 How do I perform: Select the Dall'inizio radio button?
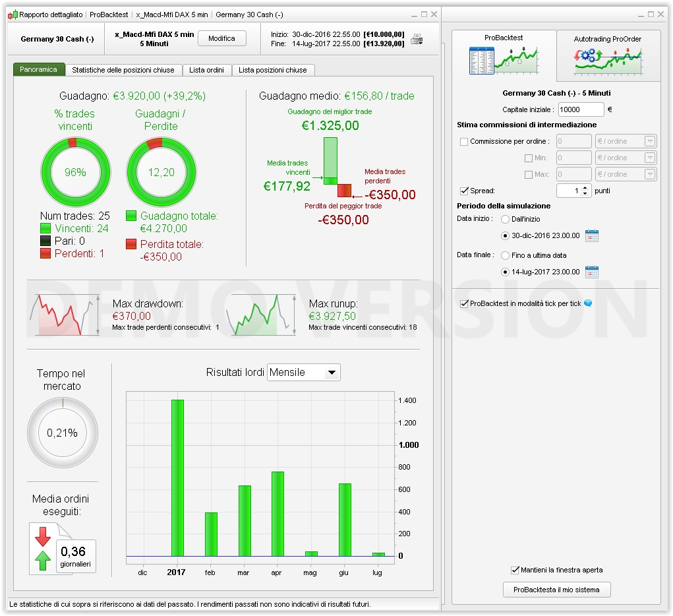coord(505,219)
